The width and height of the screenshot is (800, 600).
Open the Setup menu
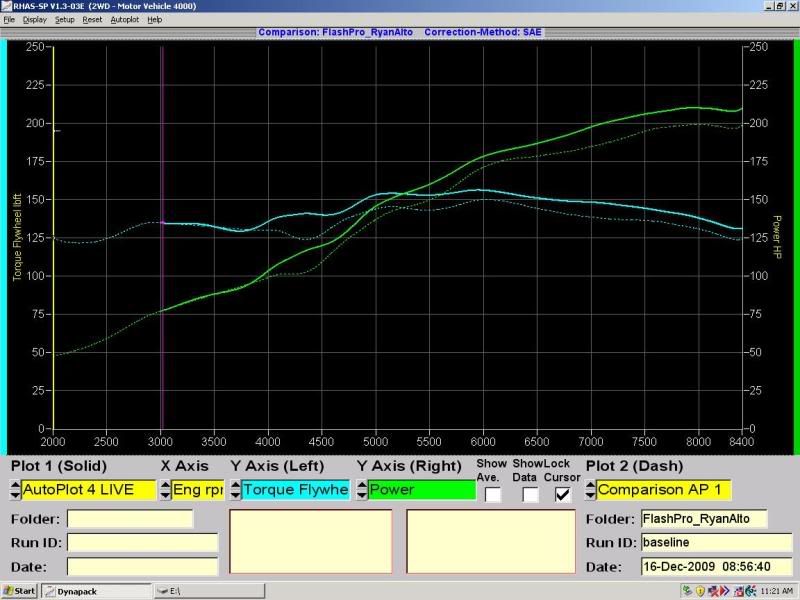coord(64,20)
